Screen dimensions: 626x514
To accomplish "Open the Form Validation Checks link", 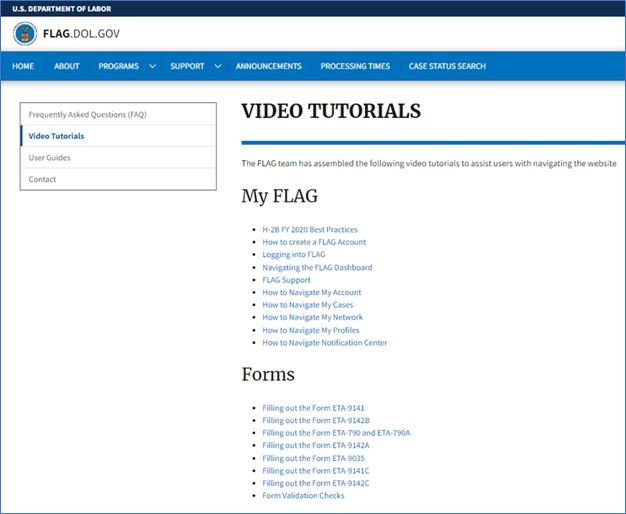I will tap(303, 496).
